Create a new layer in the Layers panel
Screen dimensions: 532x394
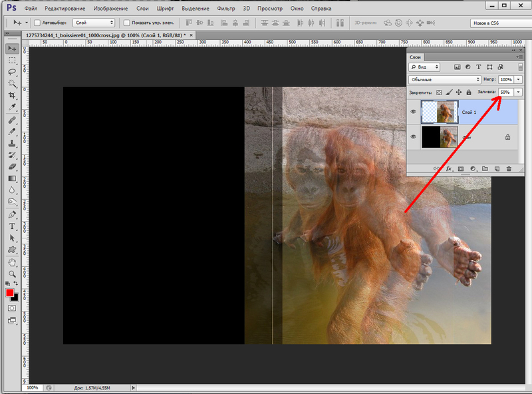497,169
